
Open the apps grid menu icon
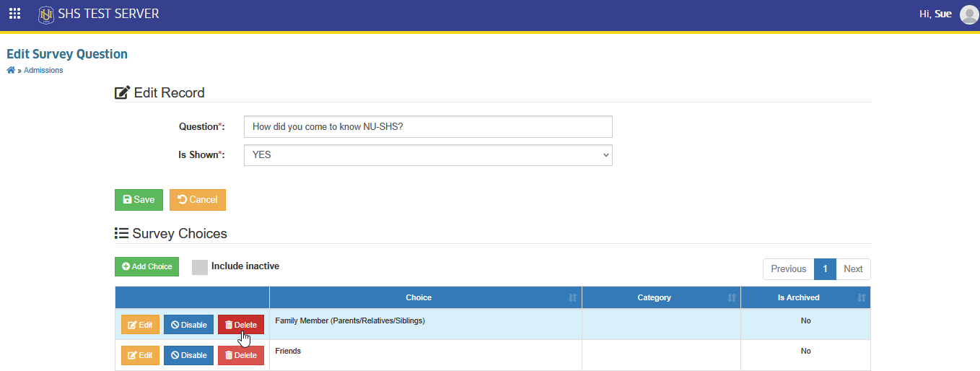[14, 14]
